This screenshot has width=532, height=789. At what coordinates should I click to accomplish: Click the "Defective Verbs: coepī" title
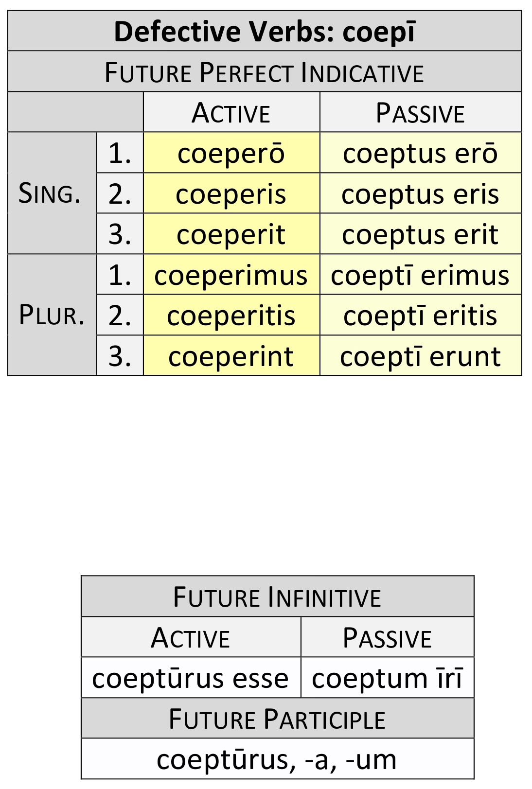coord(265,32)
